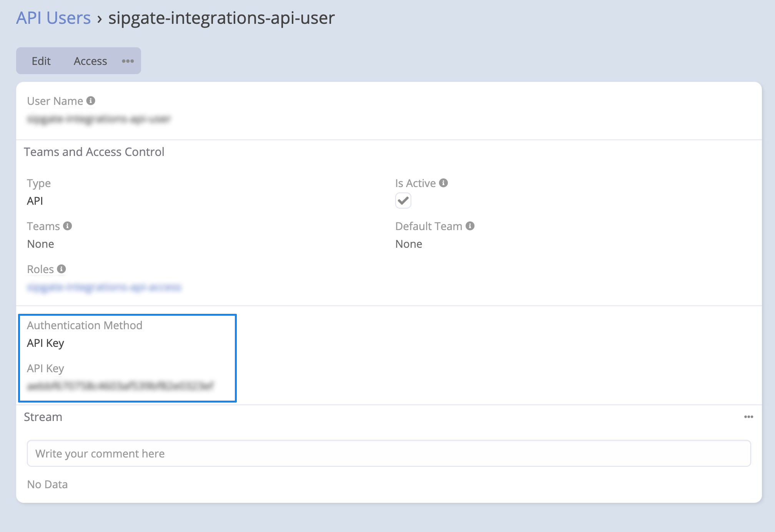775x532 pixels.
Task: Click the sipgate-integrations-api-user page title
Action: click(x=221, y=18)
